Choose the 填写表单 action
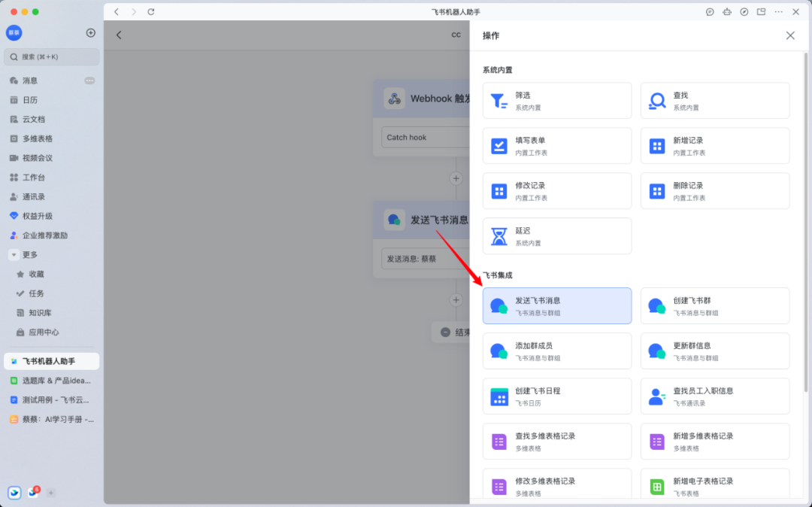 tap(556, 145)
